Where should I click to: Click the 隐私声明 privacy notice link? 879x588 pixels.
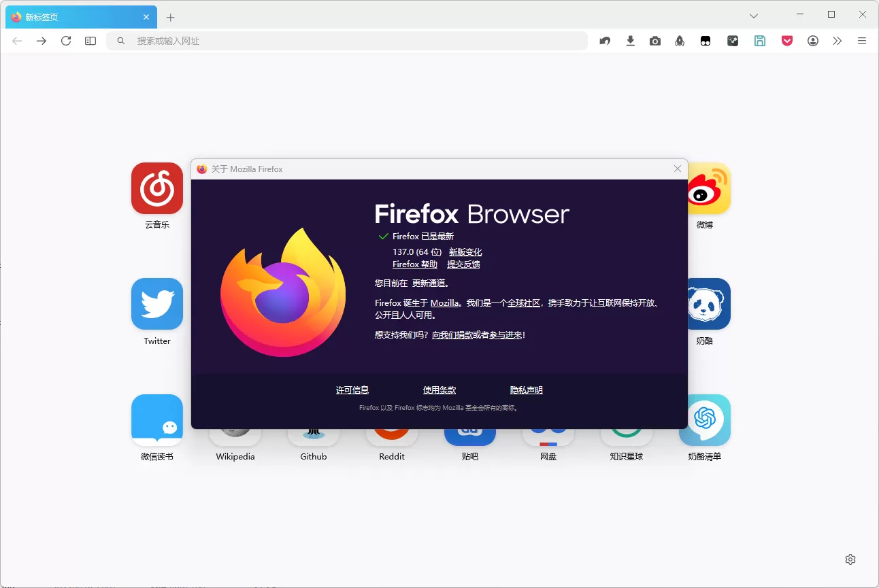point(525,390)
